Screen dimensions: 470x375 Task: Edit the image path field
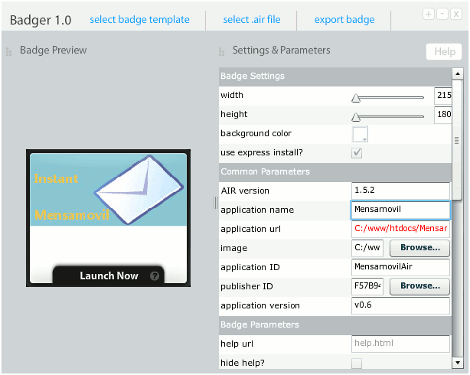[367, 248]
